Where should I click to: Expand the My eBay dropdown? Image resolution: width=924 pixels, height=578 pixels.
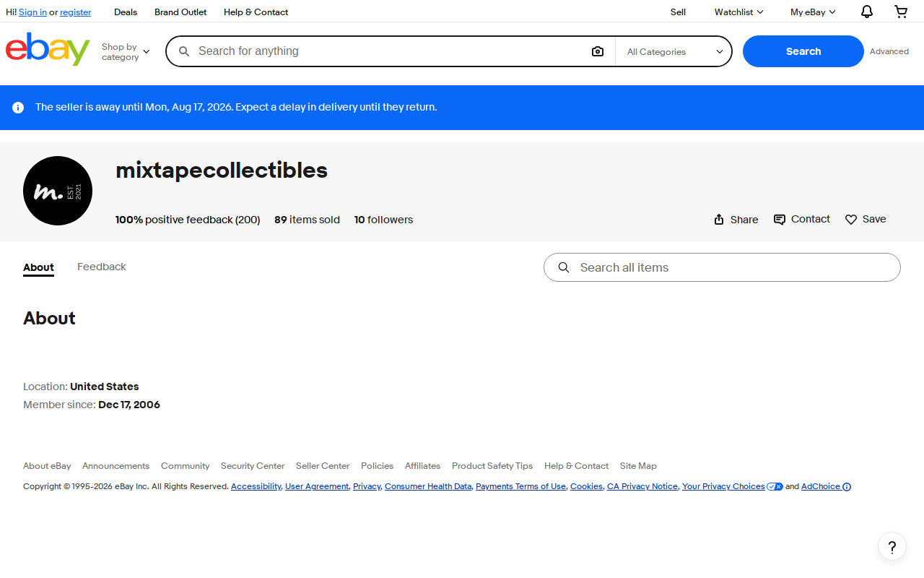pyautogui.click(x=813, y=12)
